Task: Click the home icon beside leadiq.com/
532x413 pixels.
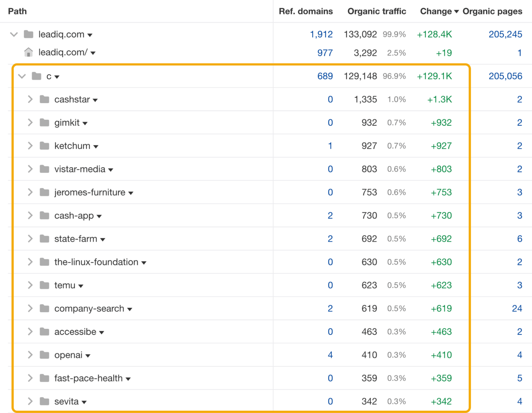Action: tap(28, 52)
